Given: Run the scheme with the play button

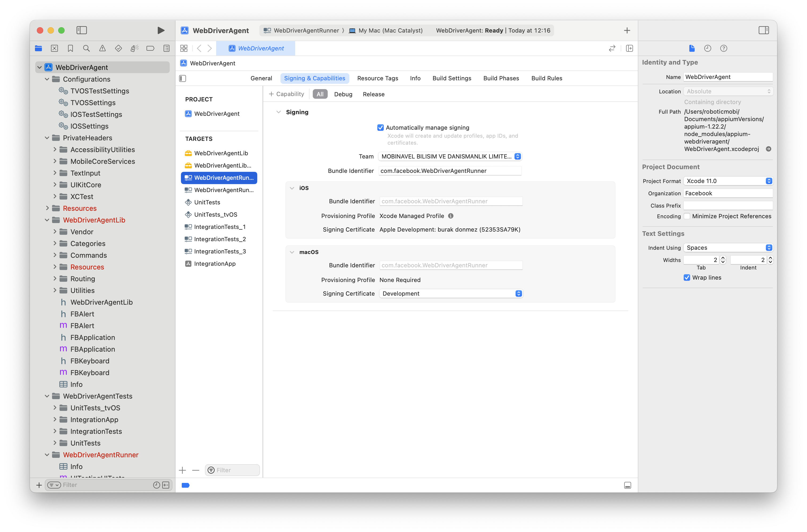Looking at the screenshot, I should [x=161, y=30].
